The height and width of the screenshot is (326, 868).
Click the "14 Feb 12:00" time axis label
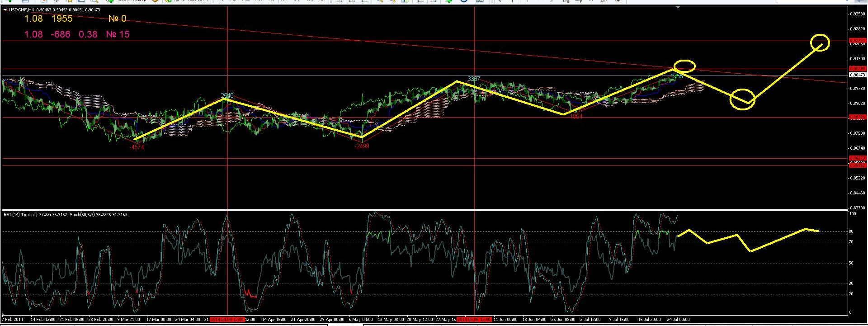[x=43, y=320]
